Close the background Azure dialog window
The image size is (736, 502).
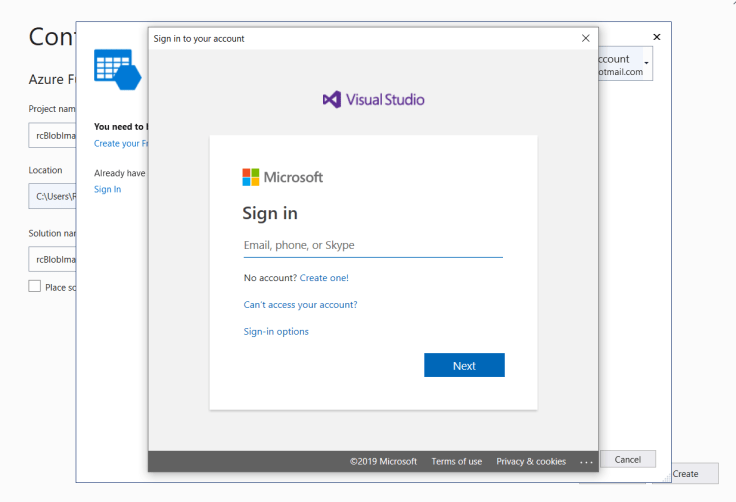[x=656, y=37]
